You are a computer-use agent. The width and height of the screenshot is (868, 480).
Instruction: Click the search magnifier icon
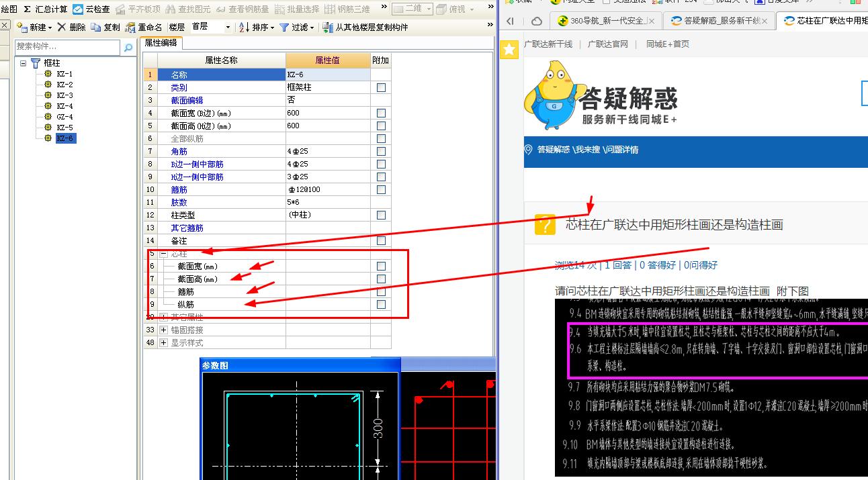128,47
